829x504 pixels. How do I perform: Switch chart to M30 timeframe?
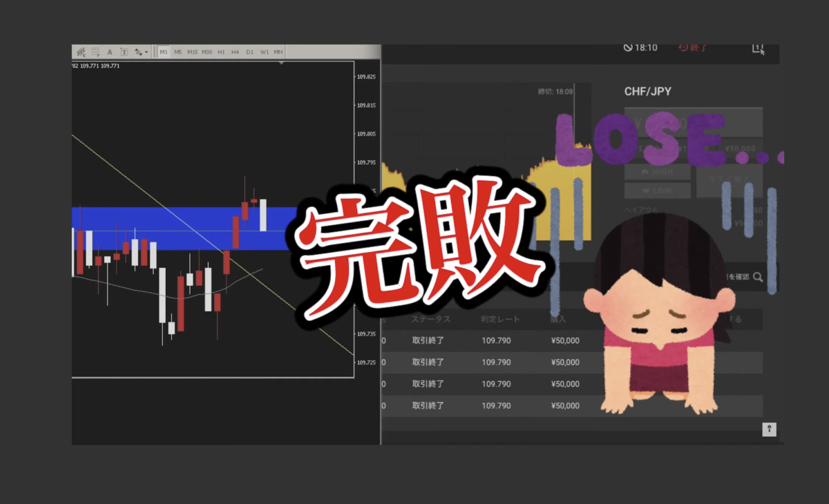[x=207, y=52]
